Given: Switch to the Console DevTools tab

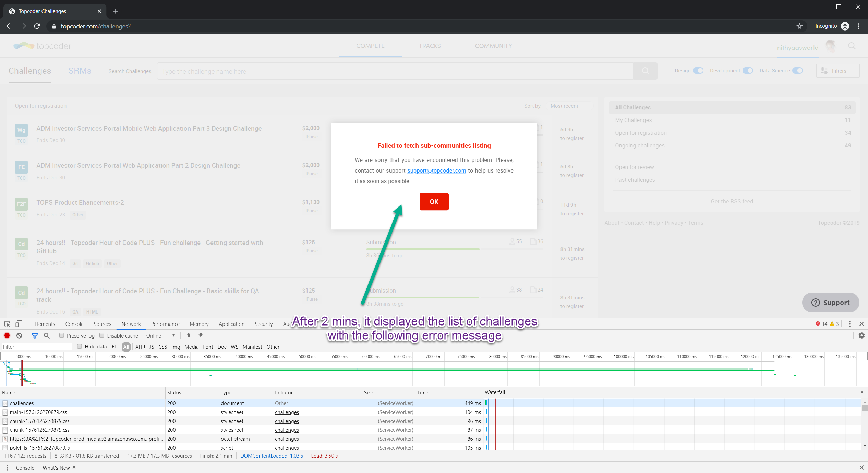Looking at the screenshot, I should pos(74,324).
